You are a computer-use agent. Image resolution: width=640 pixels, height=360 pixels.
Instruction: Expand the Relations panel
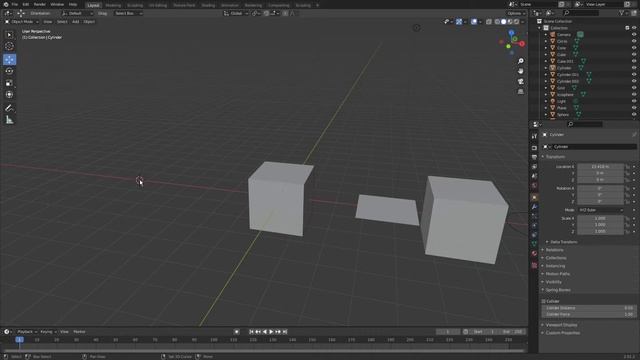tap(554, 250)
